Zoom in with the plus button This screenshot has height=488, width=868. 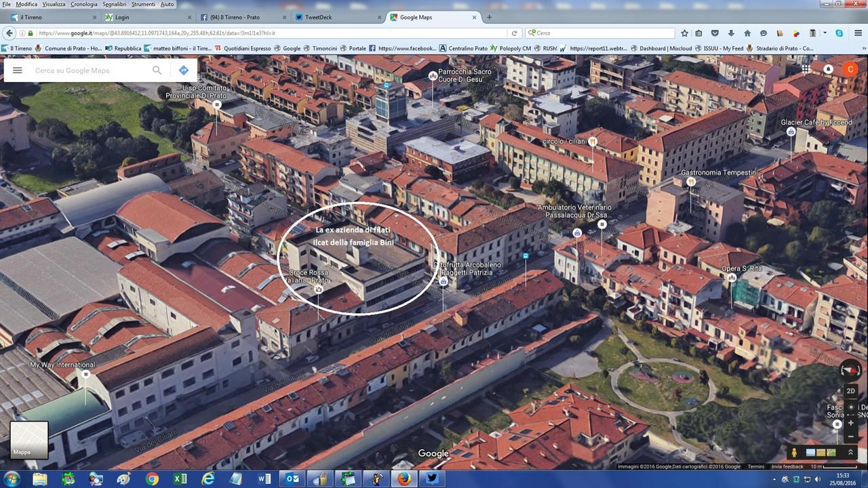[x=850, y=423]
